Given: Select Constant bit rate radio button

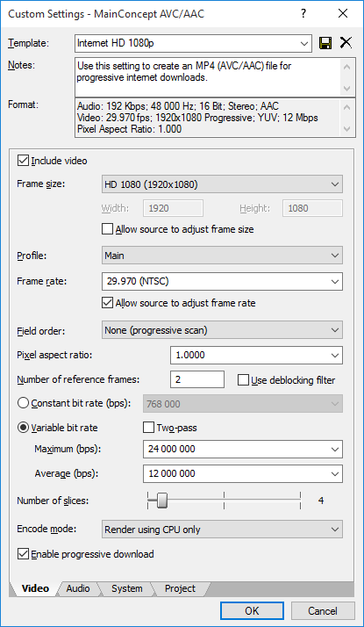Looking at the screenshot, I should (23, 403).
